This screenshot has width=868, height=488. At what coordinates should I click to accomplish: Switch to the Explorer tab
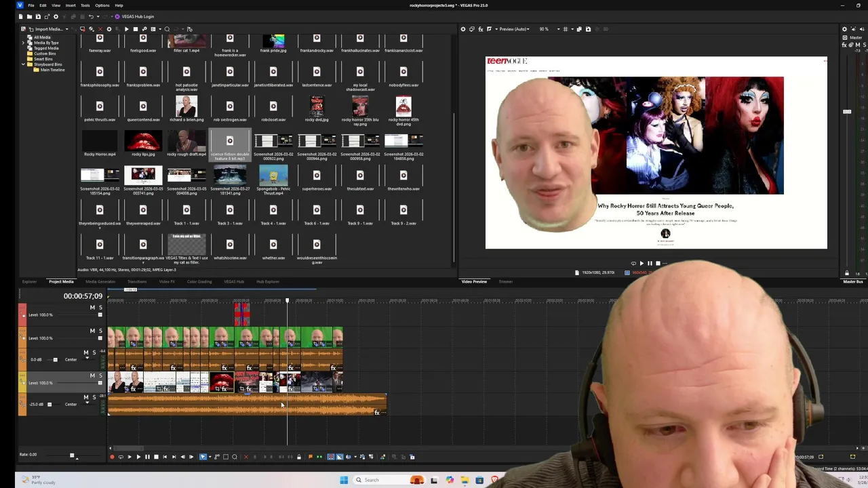pos(29,281)
